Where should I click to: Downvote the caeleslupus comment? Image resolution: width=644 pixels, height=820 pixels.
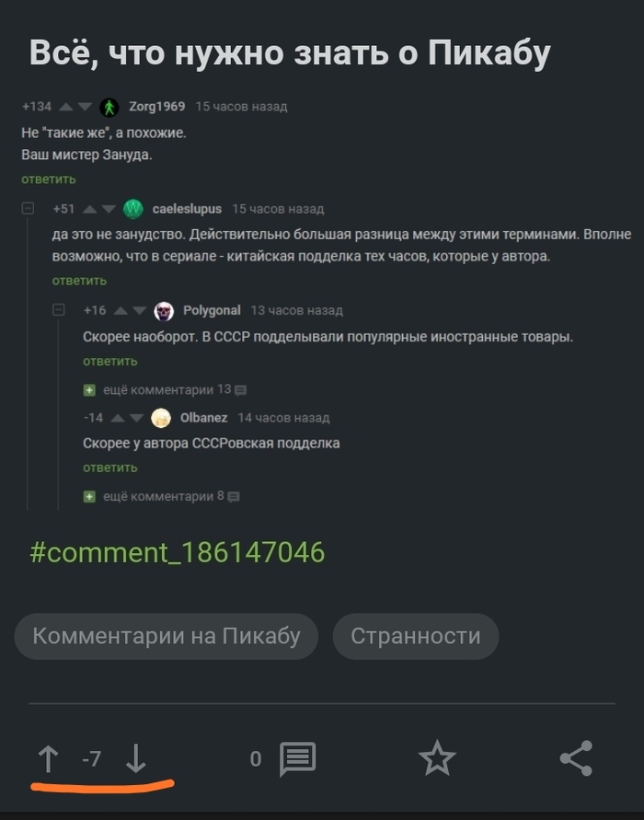pos(110,209)
